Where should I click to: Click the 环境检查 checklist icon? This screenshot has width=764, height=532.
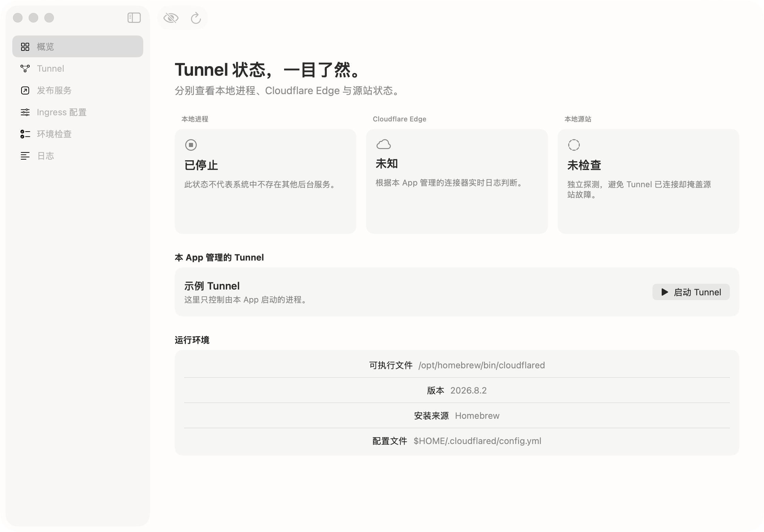(x=25, y=134)
